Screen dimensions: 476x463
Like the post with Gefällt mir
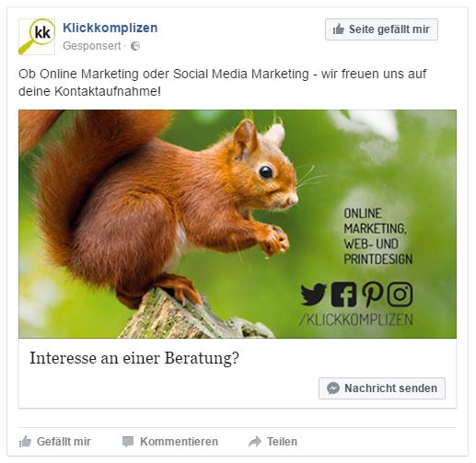coord(54,442)
